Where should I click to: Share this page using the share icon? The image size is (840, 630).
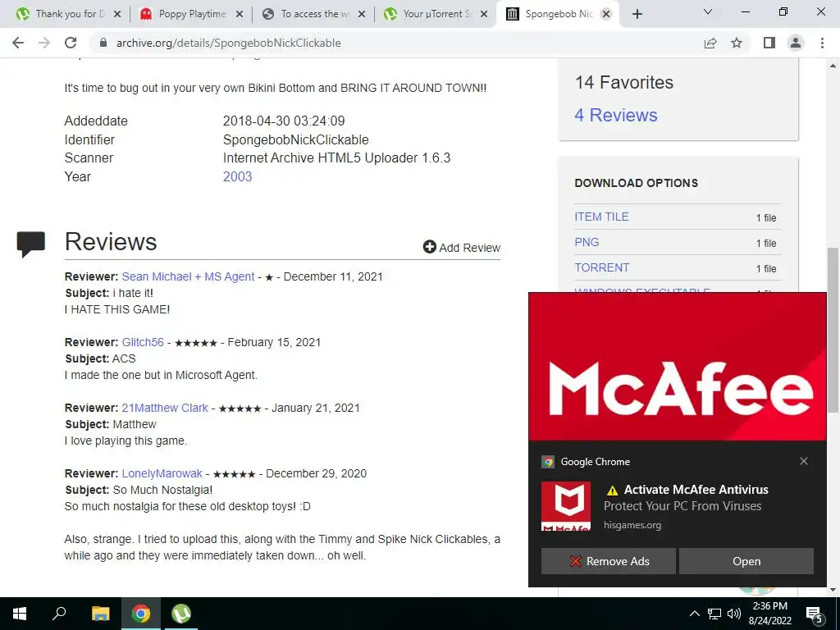coord(710,43)
